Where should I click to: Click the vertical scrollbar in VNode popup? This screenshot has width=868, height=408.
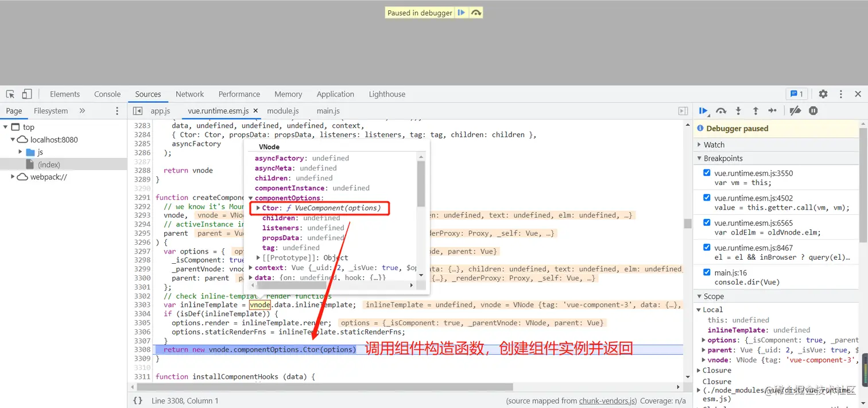(421, 184)
